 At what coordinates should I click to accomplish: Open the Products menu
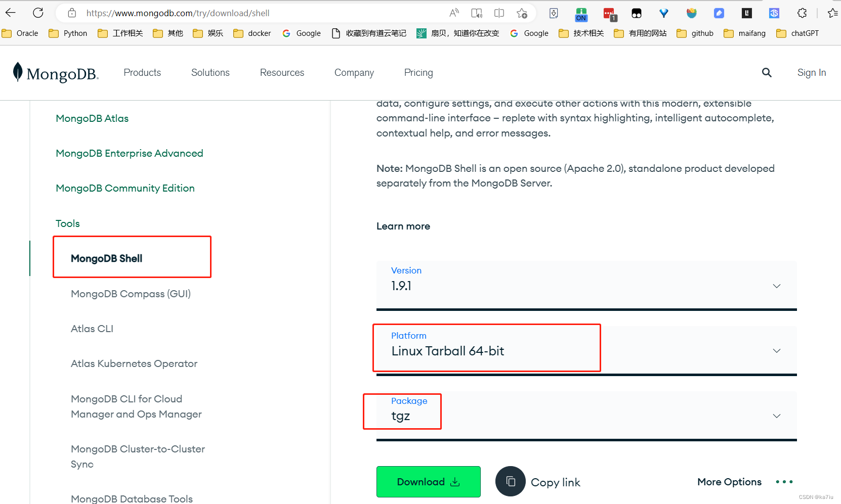(x=142, y=72)
